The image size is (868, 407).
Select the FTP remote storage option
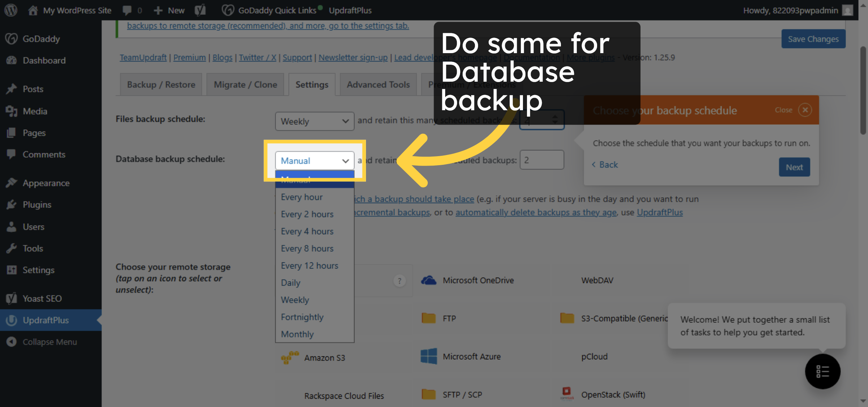[x=428, y=318]
